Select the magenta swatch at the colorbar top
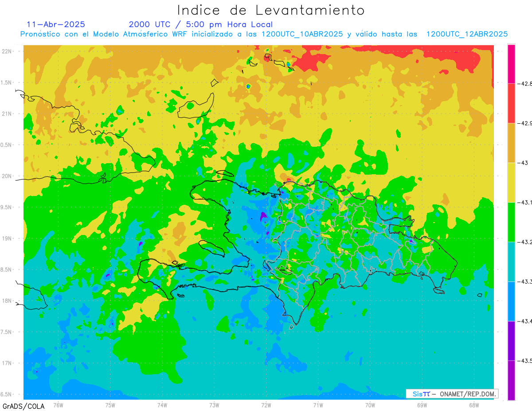 511,64
